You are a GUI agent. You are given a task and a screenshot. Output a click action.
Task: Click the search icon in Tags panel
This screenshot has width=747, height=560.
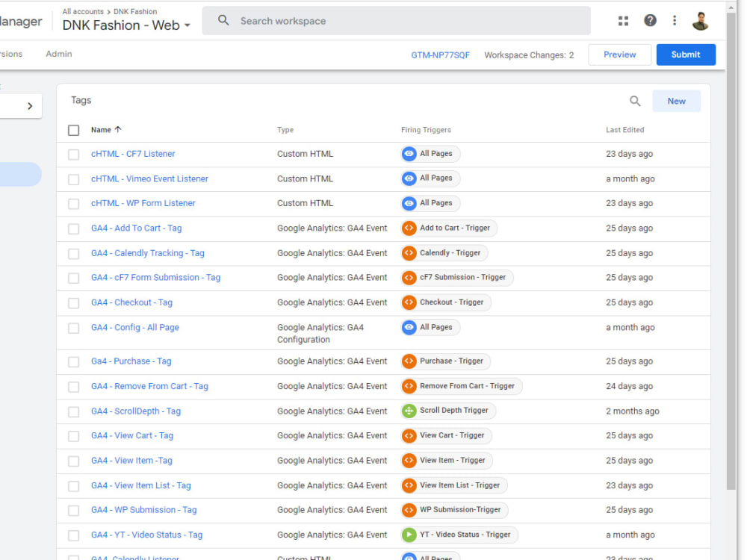click(635, 101)
